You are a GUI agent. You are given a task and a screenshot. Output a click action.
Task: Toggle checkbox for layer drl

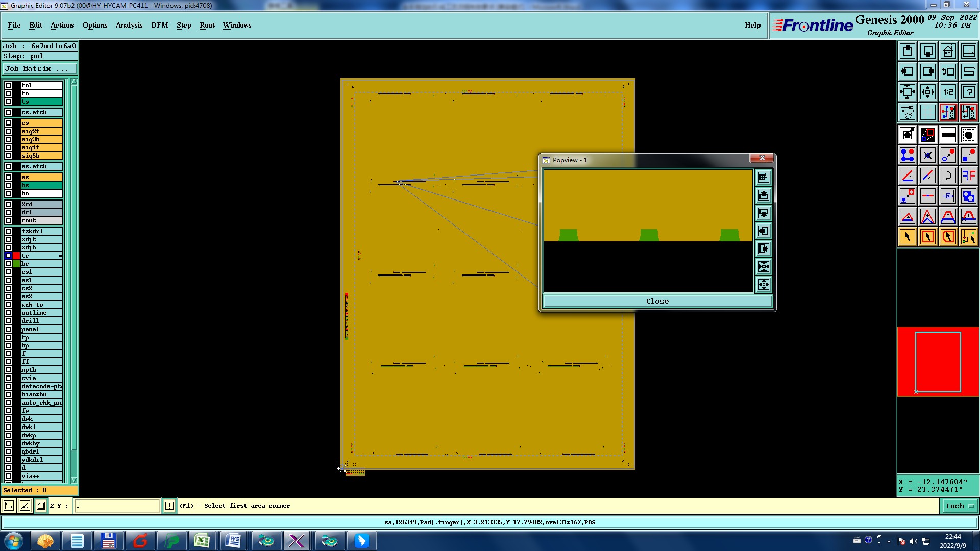8,212
